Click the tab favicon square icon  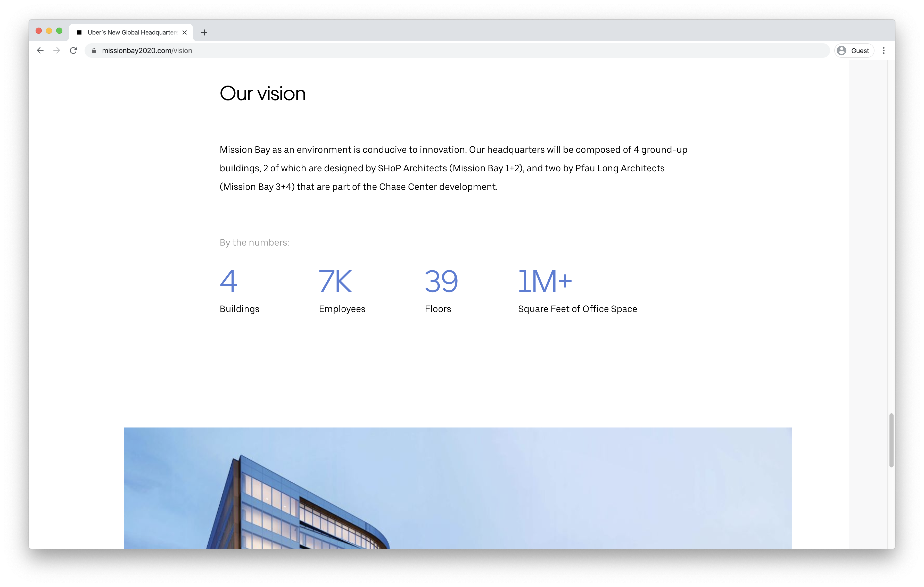[79, 32]
